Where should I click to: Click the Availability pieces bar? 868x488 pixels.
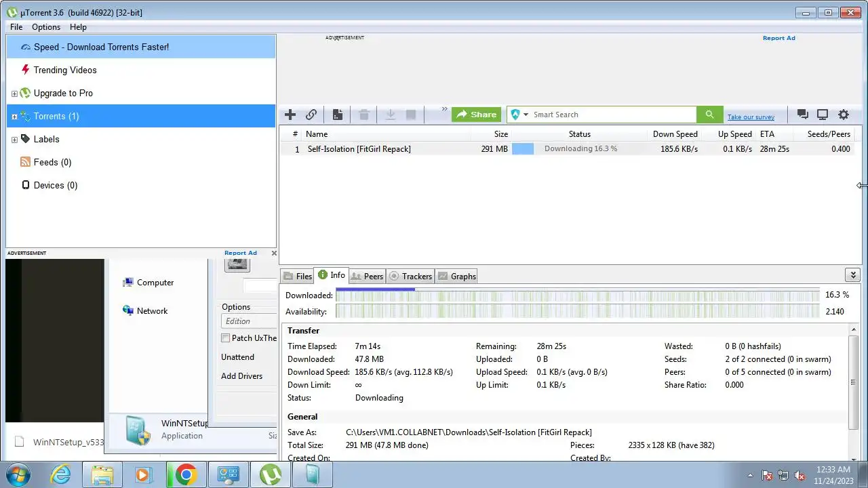(x=577, y=312)
